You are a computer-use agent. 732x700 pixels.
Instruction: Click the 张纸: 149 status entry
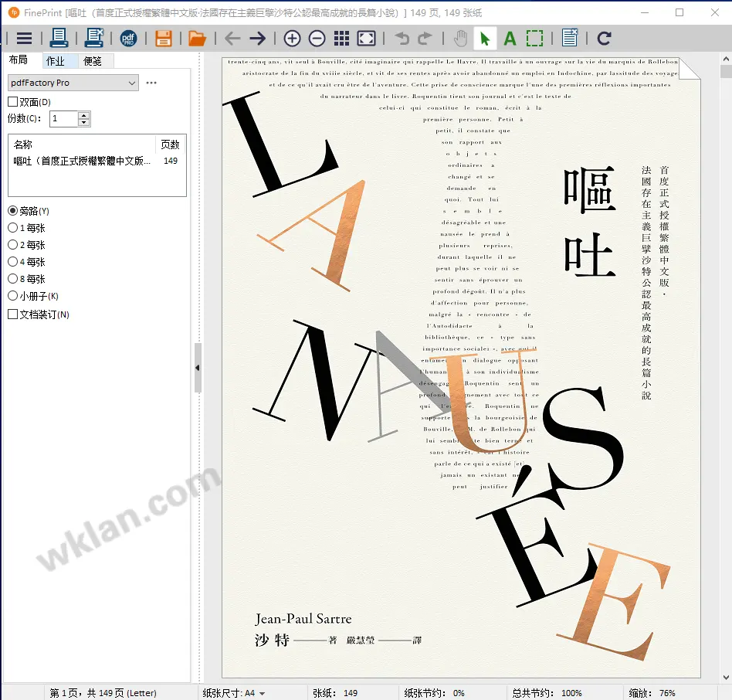[x=335, y=693]
